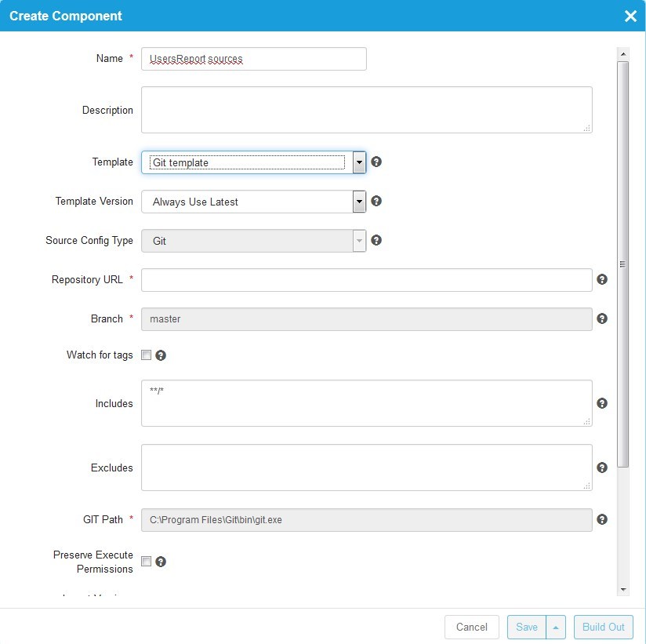646x644 pixels.
Task: Click the Build Out button
Action: (604, 627)
